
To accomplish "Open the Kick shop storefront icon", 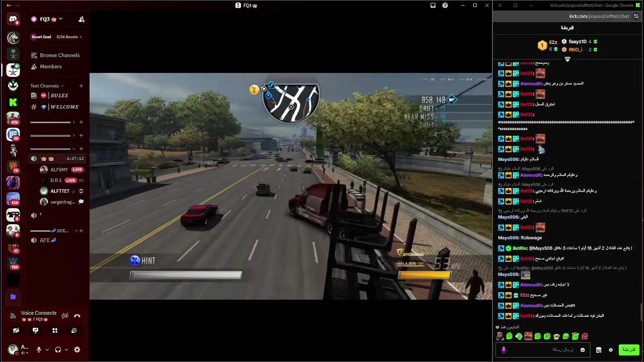I will click(x=599, y=350).
